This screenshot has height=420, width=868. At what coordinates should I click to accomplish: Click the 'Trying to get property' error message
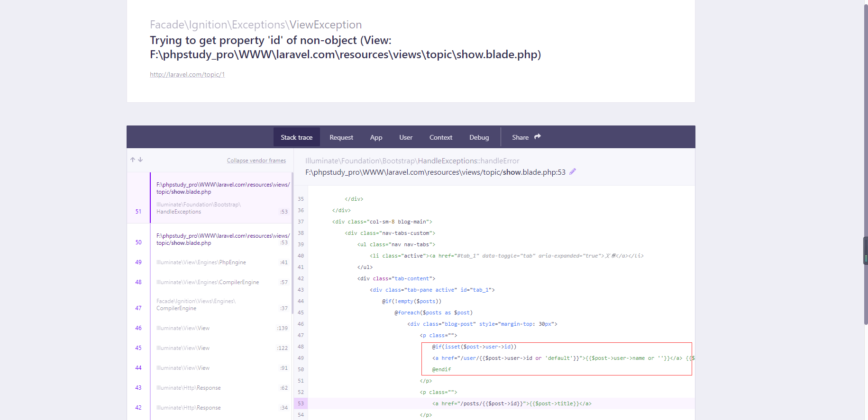(x=345, y=47)
